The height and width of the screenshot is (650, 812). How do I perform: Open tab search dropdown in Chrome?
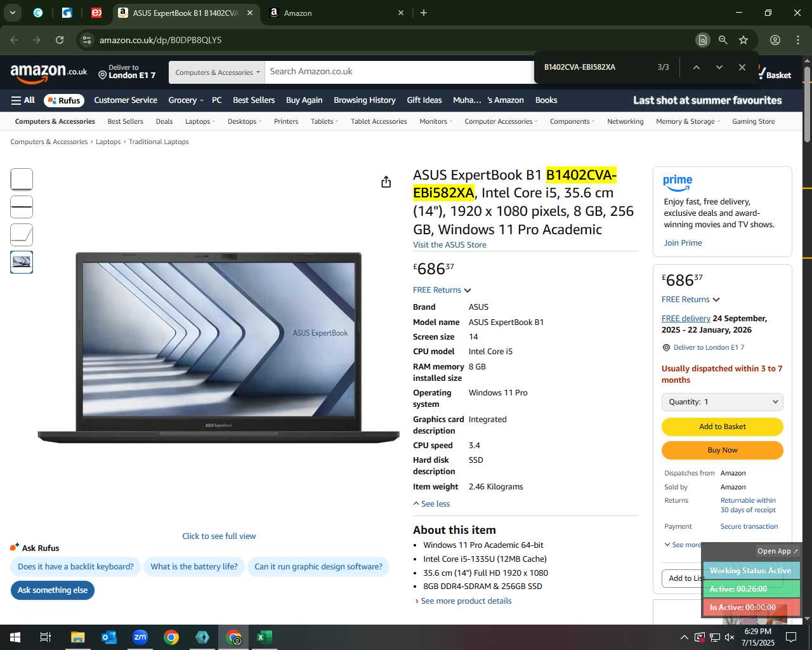[x=12, y=13]
